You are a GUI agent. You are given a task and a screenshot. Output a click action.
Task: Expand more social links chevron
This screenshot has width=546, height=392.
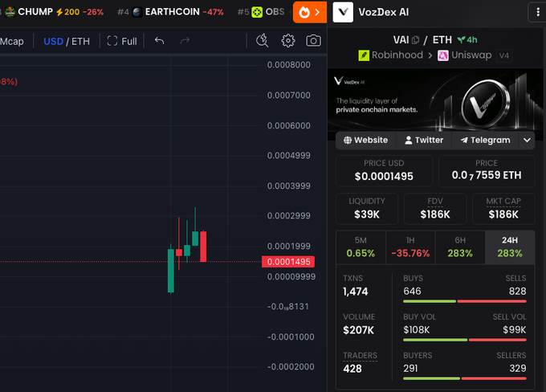(x=527, y=140)
